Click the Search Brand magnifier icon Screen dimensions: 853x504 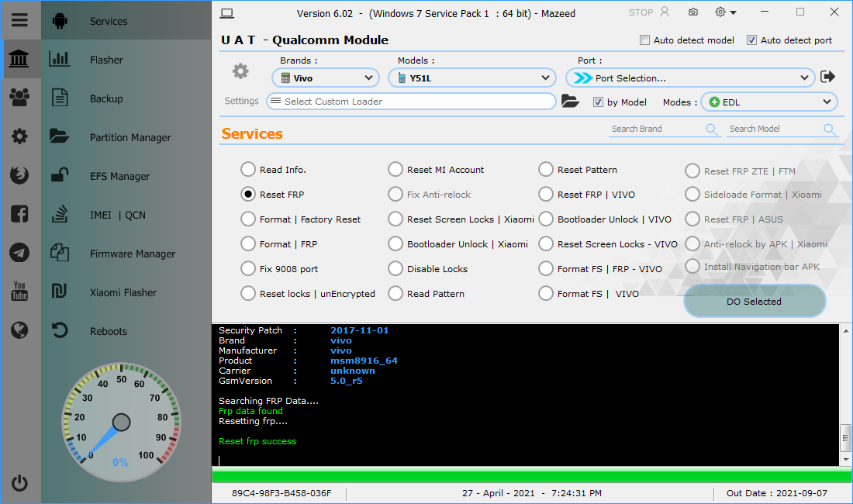pyautogui.click(x=711, y=129)
